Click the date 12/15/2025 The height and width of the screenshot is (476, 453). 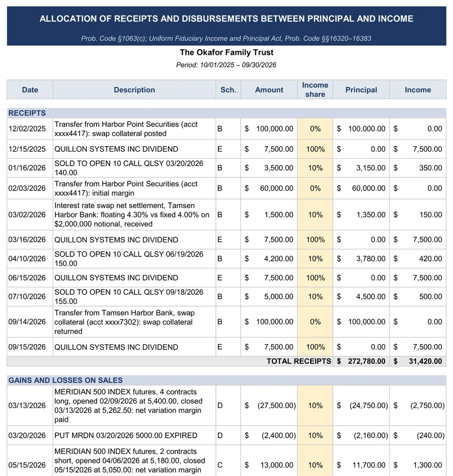tap(27, 149)
